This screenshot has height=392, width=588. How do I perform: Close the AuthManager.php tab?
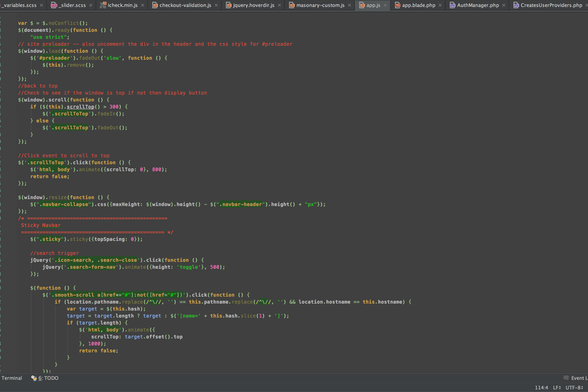[x=503, y=5]
